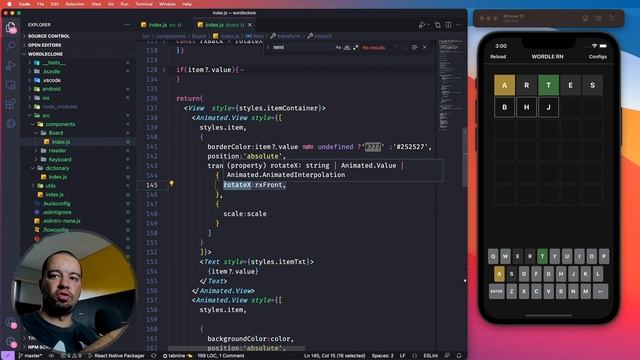The height and width of the screenshot is (360, 640).
Task: Open the Accounts icon in activity bar
Action: click(x=11, y=323)
